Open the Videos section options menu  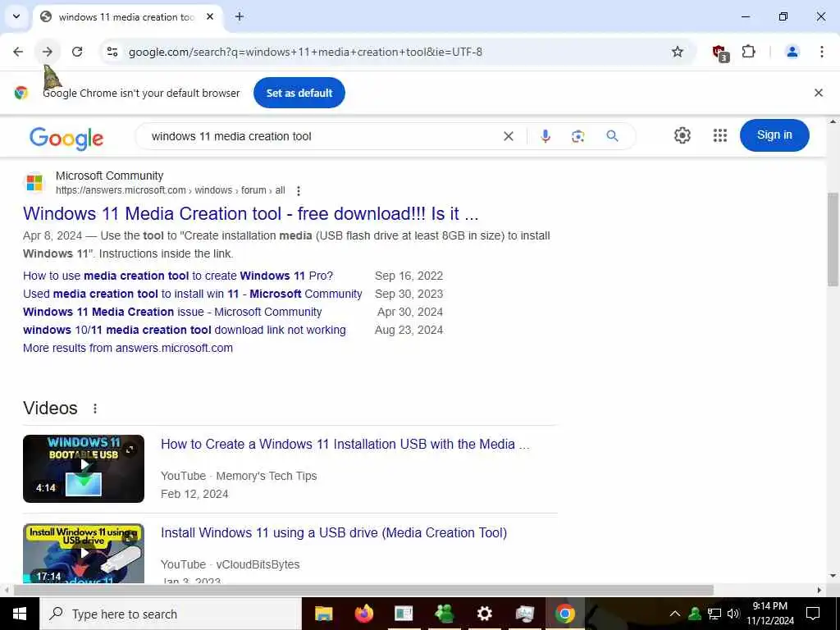tap(95, 409)
